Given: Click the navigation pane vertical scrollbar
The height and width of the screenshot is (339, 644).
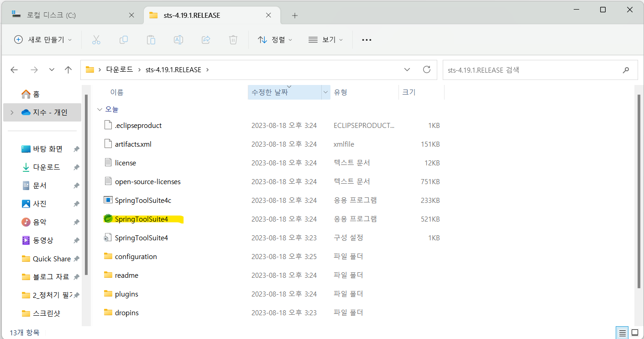Looking at the screenshot, I should [x=86, y=185].
